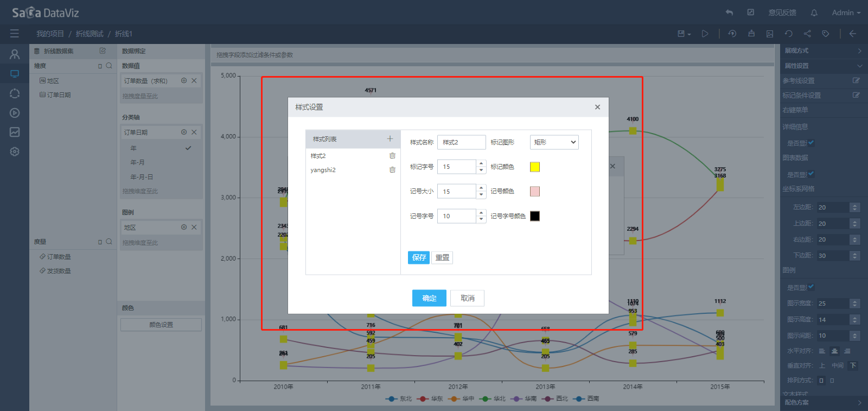The width and height of the screenshot is (868, 411).
Task: Add a new style with the plus icon
Action: pyautogui.click(x=390, y=139)
